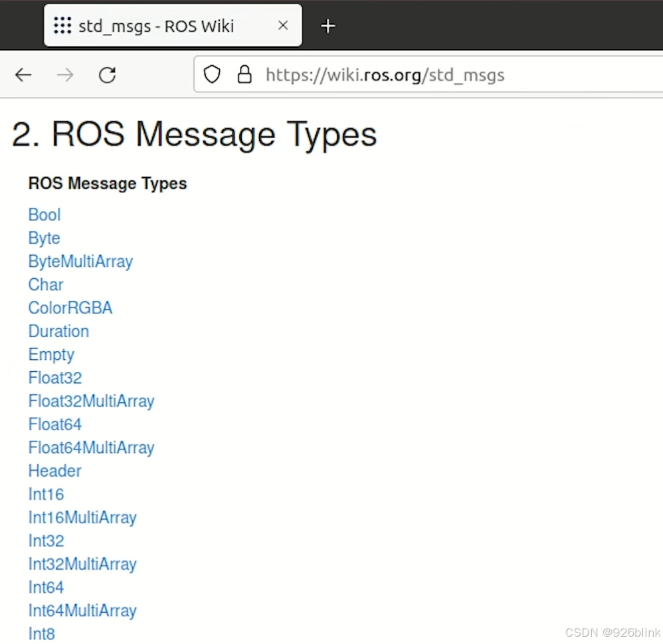Open the Float64MultiArray link
Image resolution: width=663 pixels, height=644 pixels.
click(x=91, y=448)
